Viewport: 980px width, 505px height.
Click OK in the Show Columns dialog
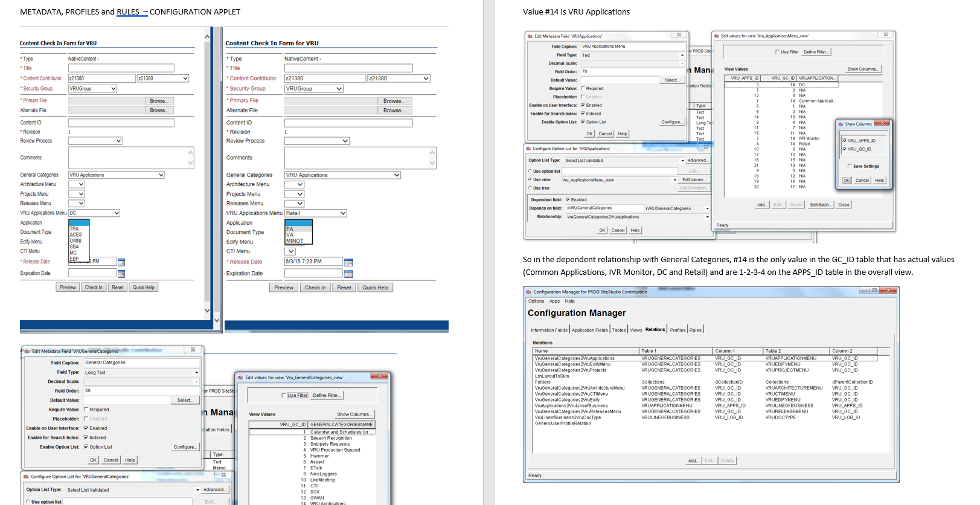(847, 181)
